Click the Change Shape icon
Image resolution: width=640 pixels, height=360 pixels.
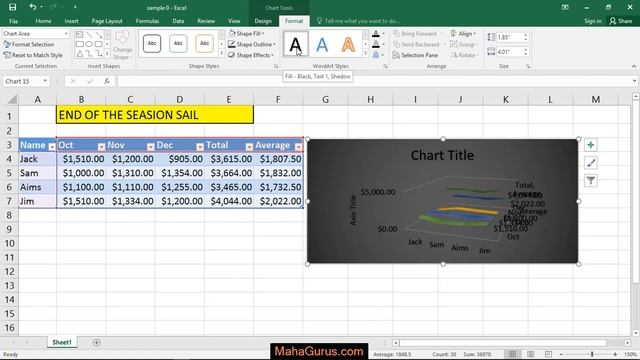point(122,45)
